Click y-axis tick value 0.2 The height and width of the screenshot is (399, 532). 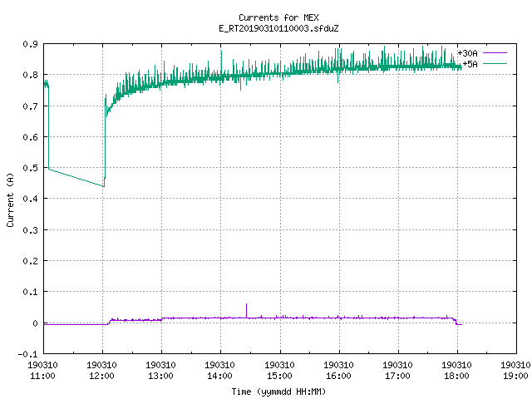pos(30,261)
